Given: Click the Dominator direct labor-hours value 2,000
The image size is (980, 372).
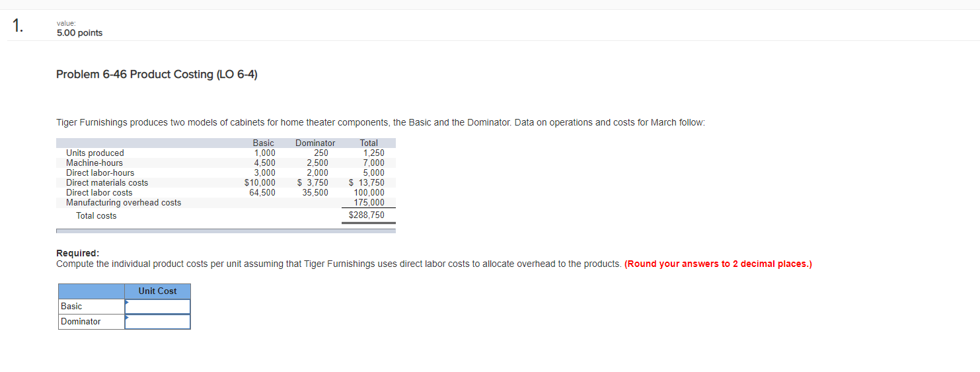Looking at the screenshot, I should click(318, 173).
